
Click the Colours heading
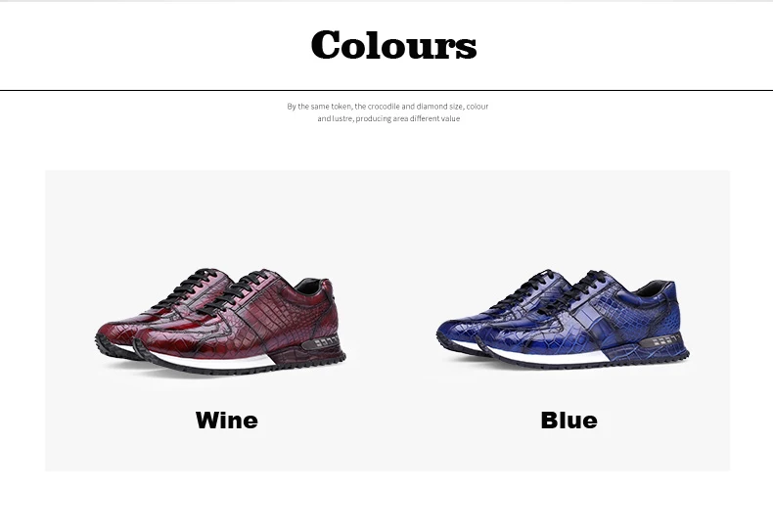(393, 45)
